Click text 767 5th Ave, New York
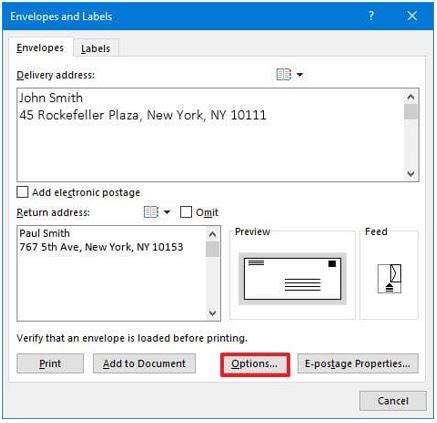The image size is (437, 423). point(76,247)
